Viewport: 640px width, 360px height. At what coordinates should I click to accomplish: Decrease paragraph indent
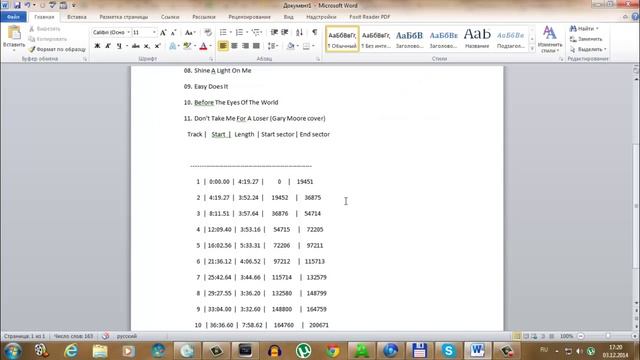274,32
